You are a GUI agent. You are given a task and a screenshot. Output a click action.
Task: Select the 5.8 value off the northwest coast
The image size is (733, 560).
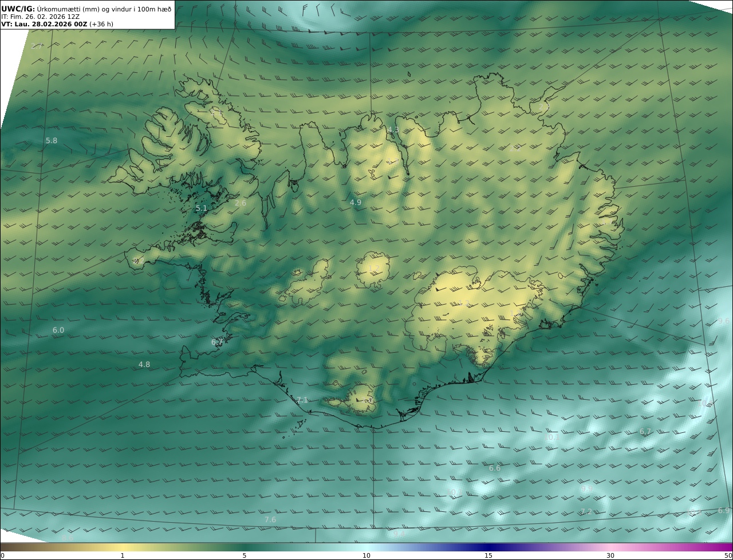coord(52,141)
